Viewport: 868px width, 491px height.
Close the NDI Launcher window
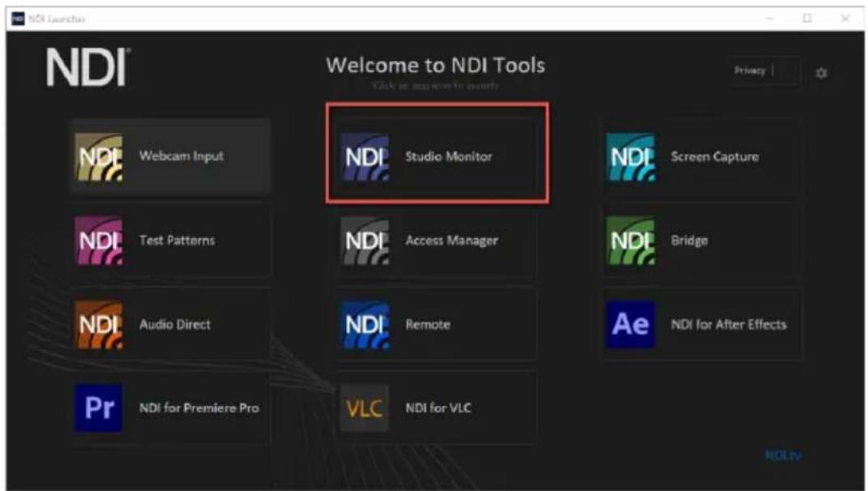click(x=845, y=19)
